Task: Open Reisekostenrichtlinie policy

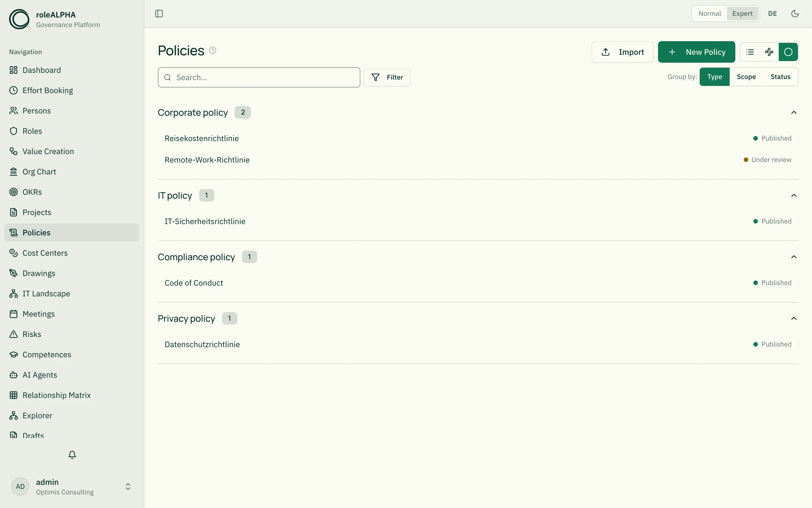Action: [x=478, y=138]
